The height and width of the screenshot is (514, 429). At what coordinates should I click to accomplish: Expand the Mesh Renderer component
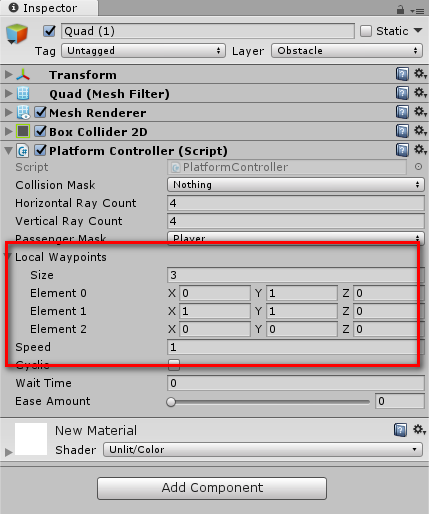[8, 113]
